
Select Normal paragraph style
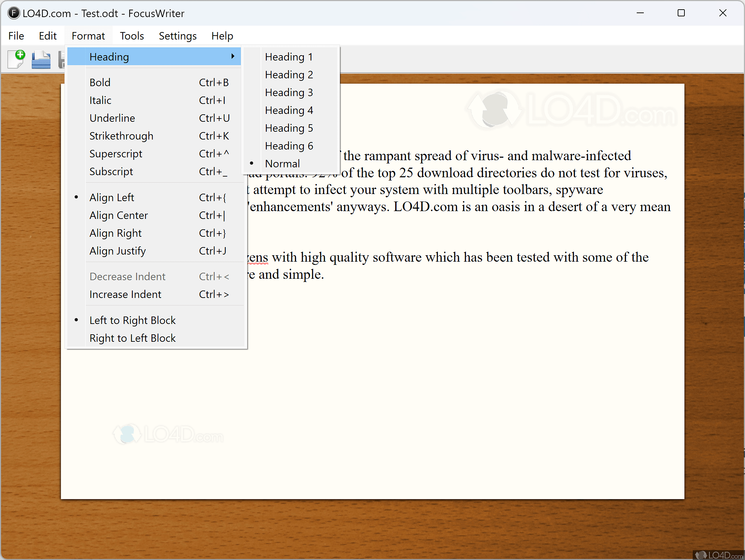pos(282,163)
